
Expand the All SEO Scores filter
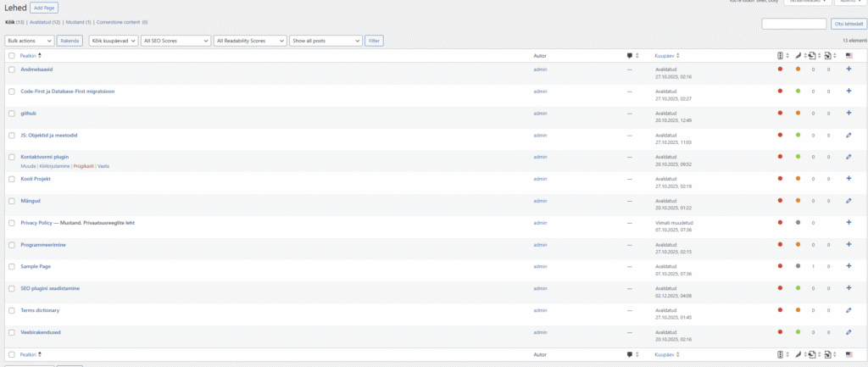(x=175, y=40)
